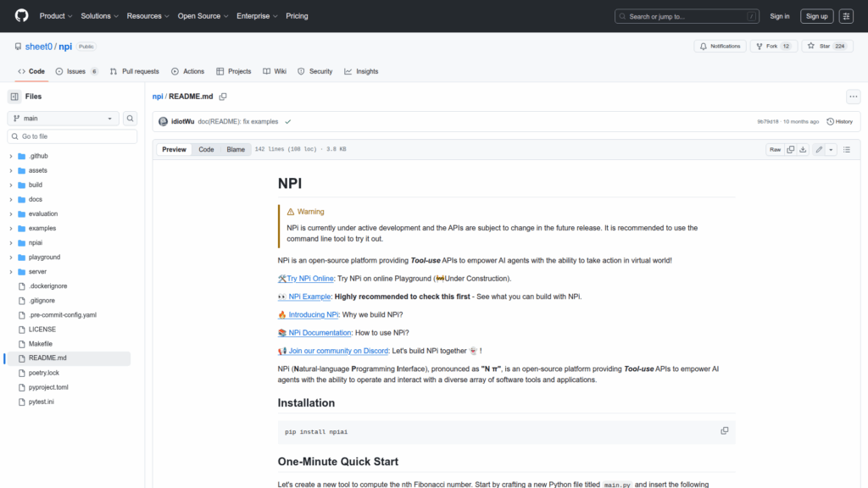Switch file view to Code
Viewport: 868px width, 488px height.
(206, 149)
